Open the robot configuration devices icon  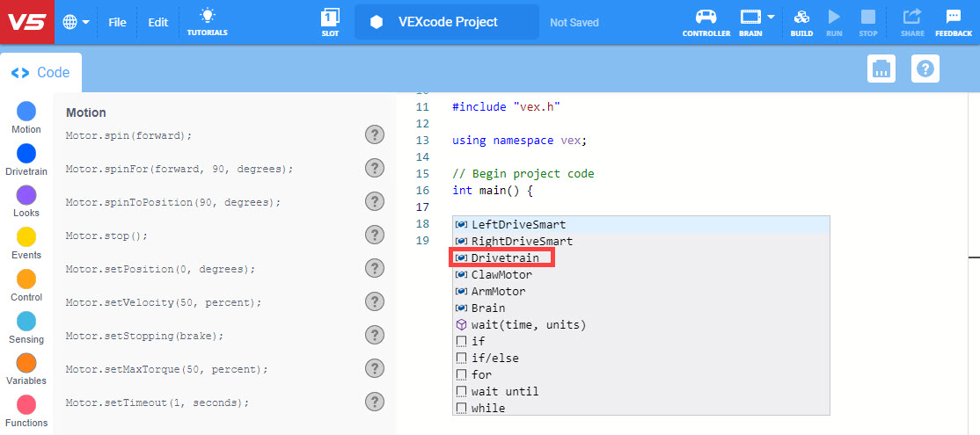[881, 69]
